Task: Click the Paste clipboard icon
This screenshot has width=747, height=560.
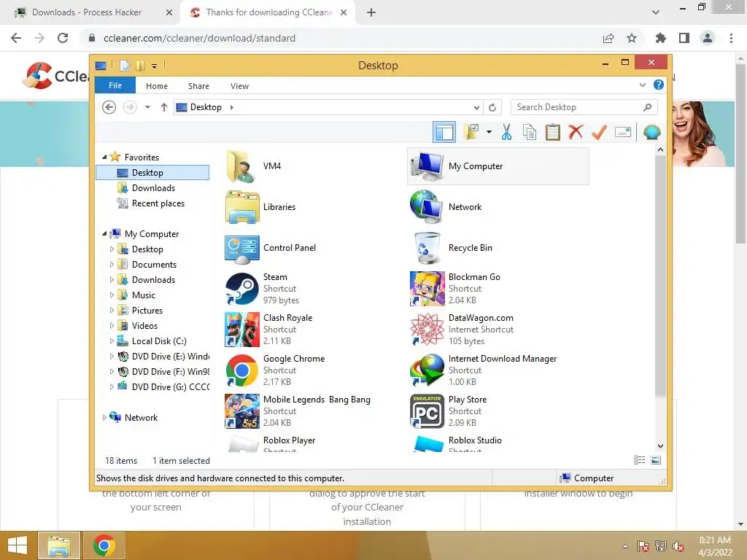Action: (x=552, y=132)
